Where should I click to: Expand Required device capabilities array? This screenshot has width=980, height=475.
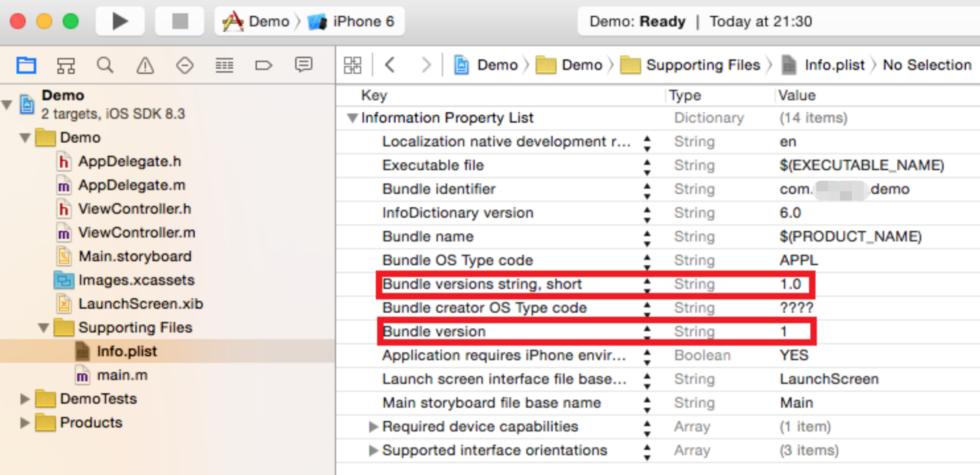(373, 427)
